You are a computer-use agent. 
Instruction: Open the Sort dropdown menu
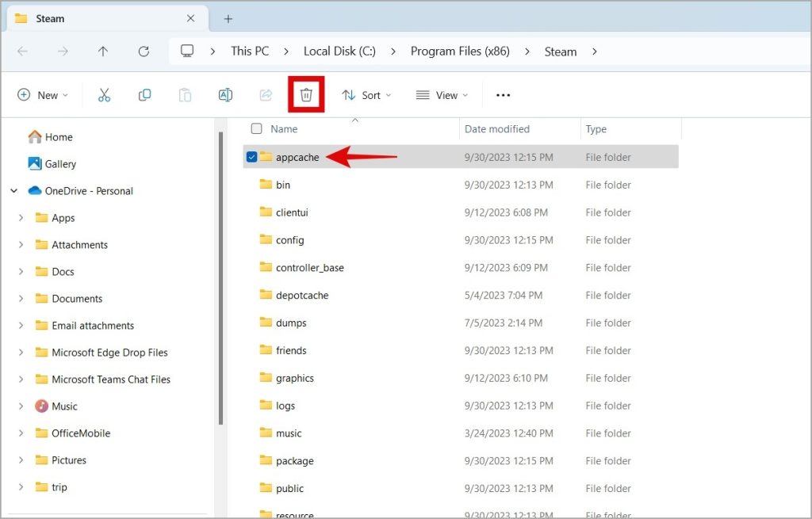point(366,95)
